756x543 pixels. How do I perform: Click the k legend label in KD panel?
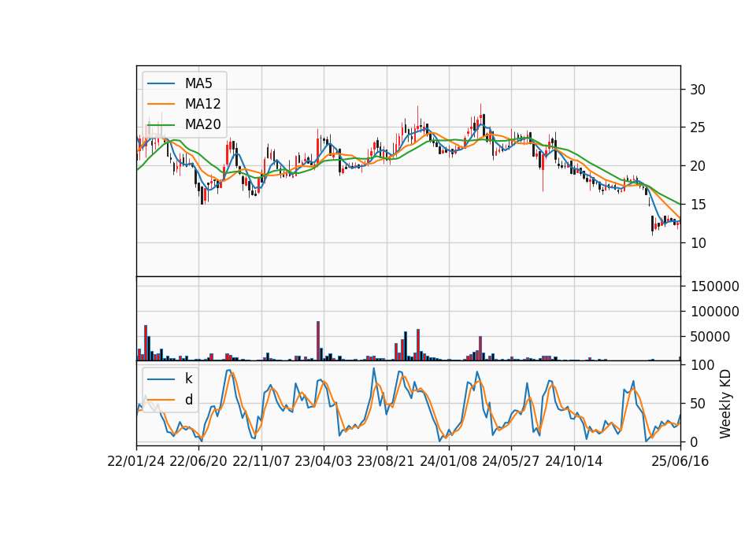point(188,379)
